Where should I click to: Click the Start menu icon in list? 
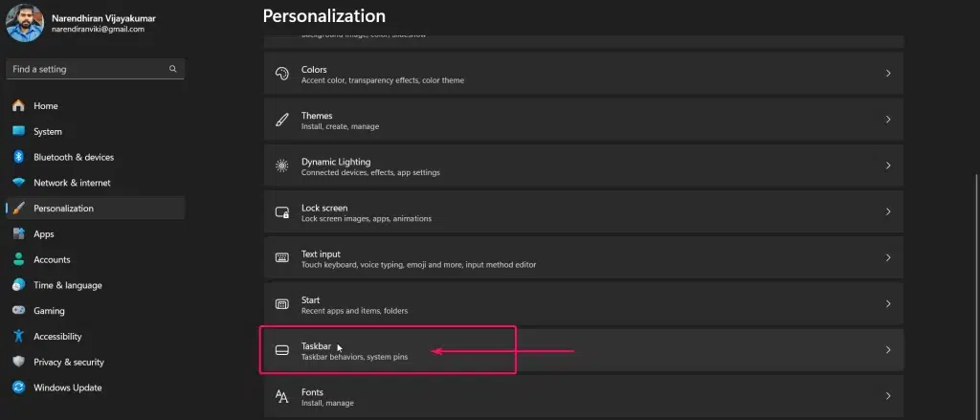coord(282,303)
